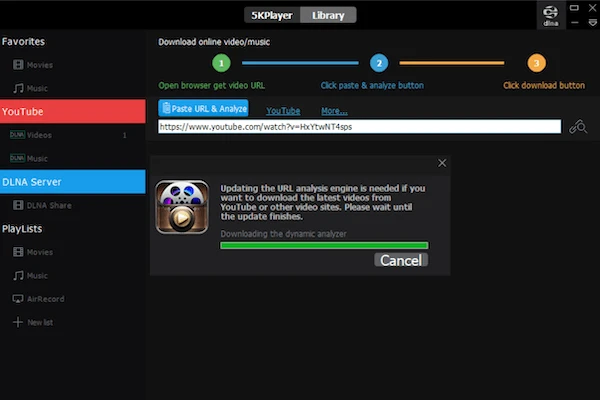Click 'Downloading the dynamic analyzer' status text
600x400 pixels.
(284, 234)
